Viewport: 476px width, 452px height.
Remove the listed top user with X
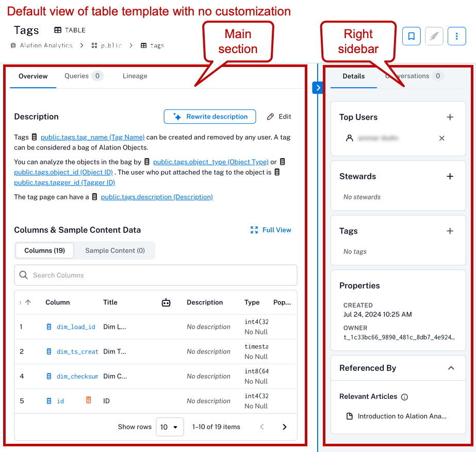click(441, 138)
